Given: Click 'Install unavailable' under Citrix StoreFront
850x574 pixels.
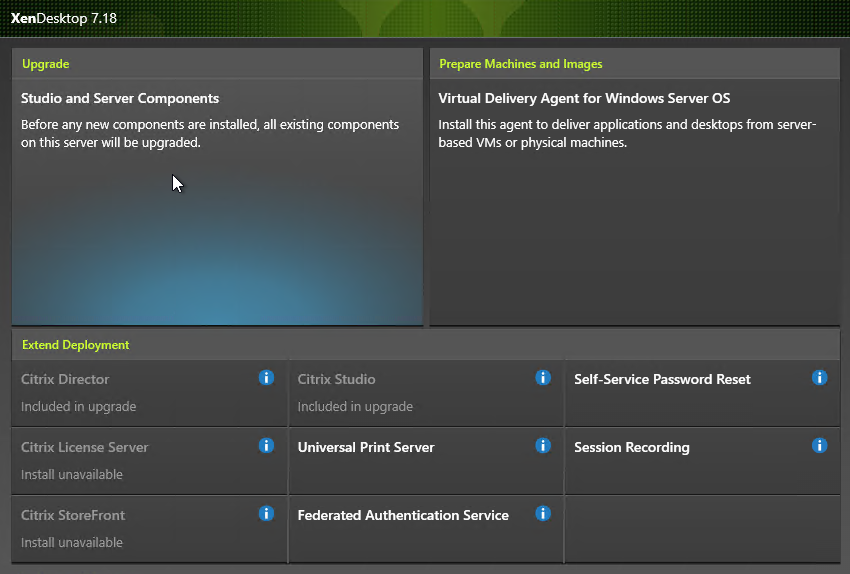Looking at the screenshot, I should (x=72, y=543).
